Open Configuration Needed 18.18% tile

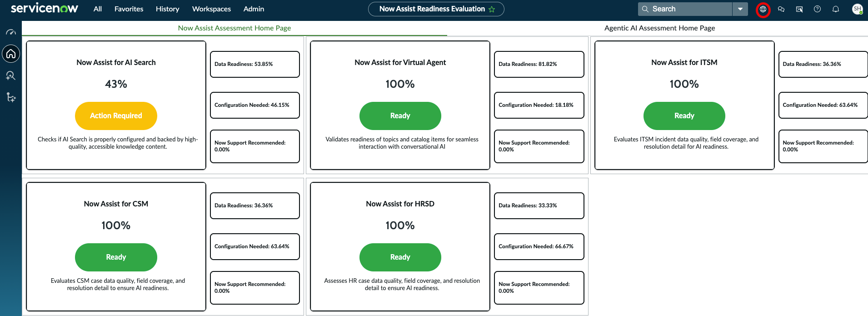point(539,105)
